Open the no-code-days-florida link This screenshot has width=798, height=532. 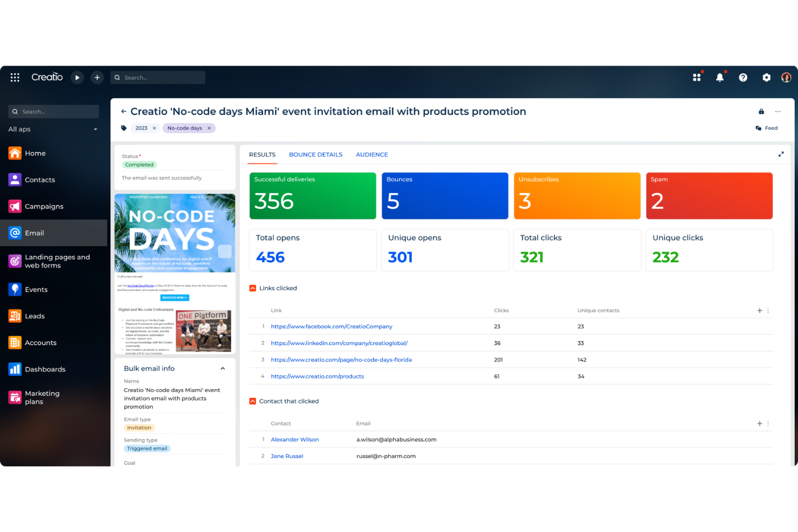click(x=341, y=360)
